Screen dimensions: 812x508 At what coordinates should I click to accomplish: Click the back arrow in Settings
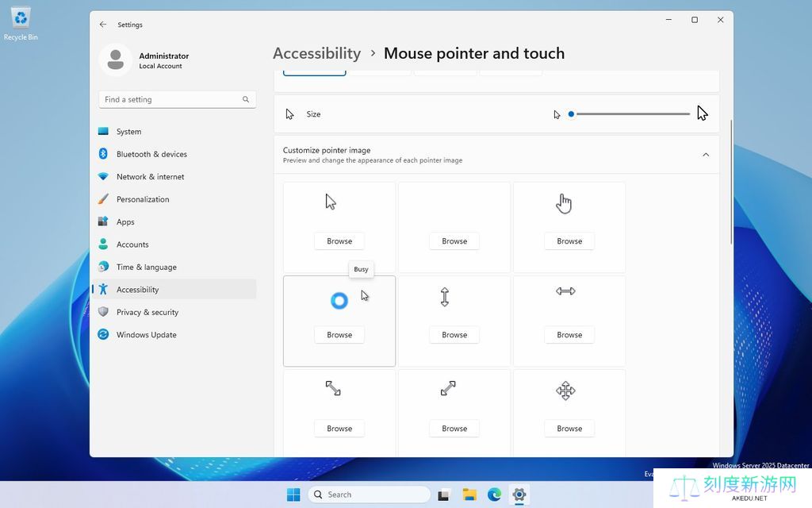tap(103, 25)
